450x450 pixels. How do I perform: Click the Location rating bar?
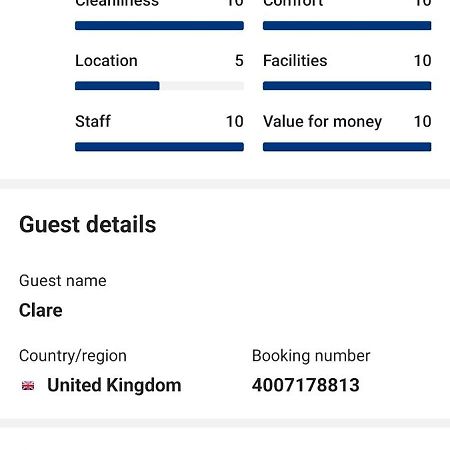coord(159,86)
